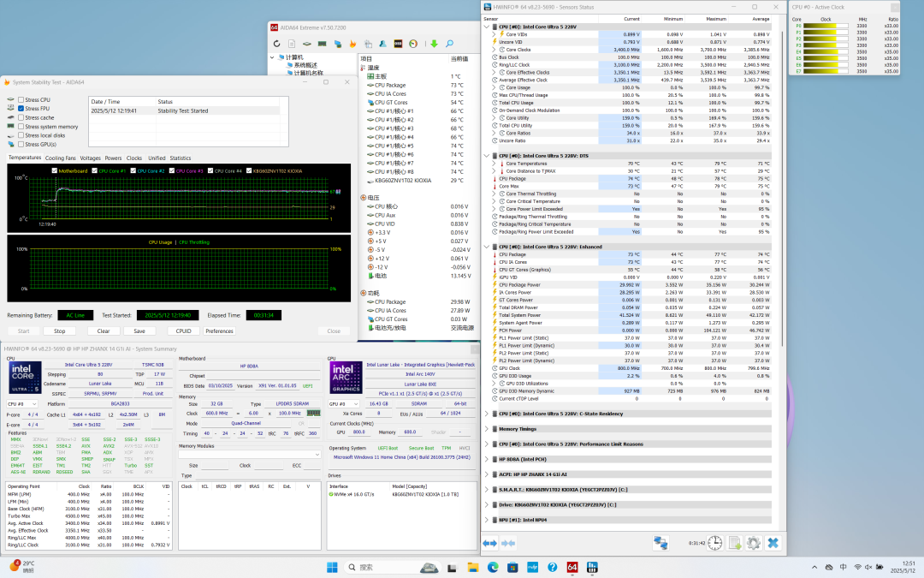Expand the Performance Limit Reasons group
The image size is (924, 578).
tap(487, 444)
